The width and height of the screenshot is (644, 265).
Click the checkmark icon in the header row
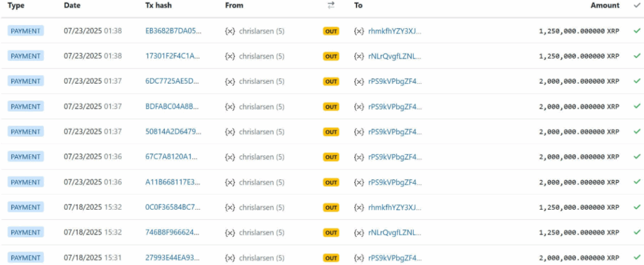click(x=636, y=6)
